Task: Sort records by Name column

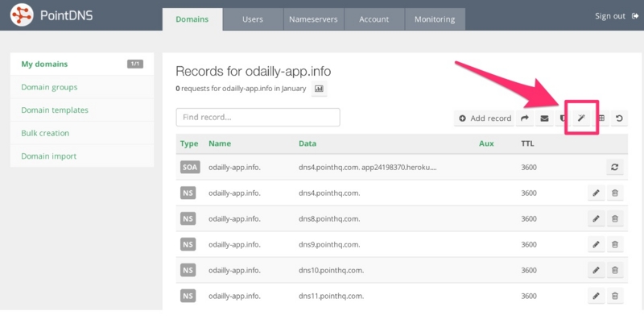Action: point(220,143)
